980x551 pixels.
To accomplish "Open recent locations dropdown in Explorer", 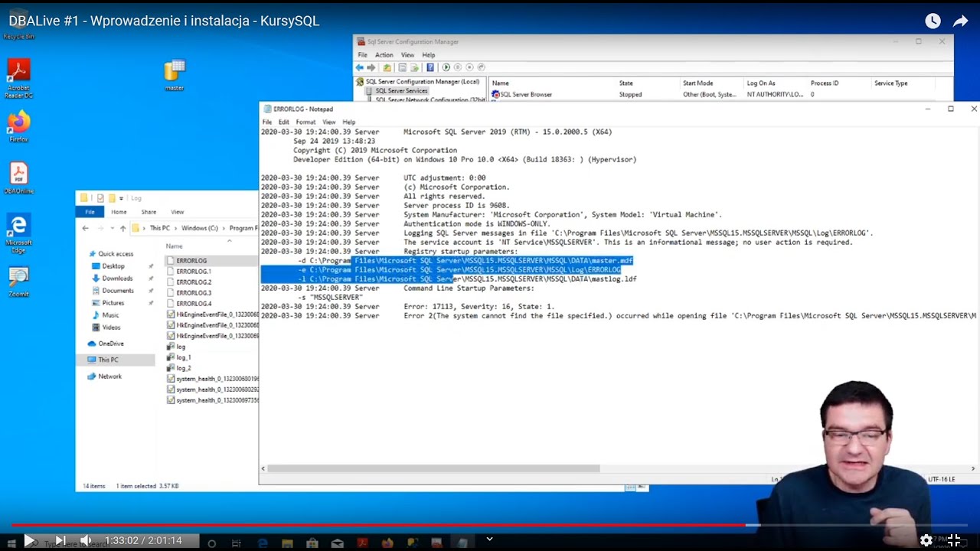I will click(112, 228).
